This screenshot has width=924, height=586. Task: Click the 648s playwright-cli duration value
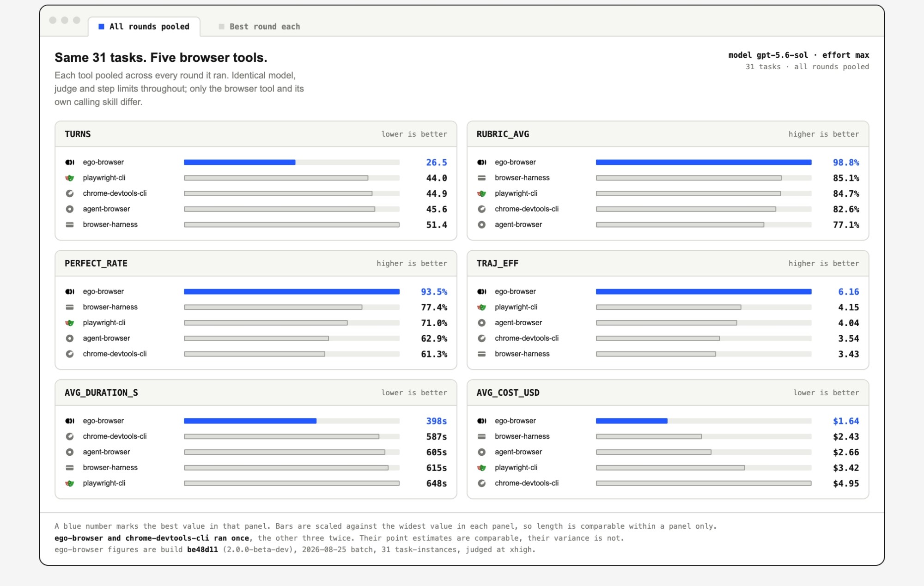(437, 483)
